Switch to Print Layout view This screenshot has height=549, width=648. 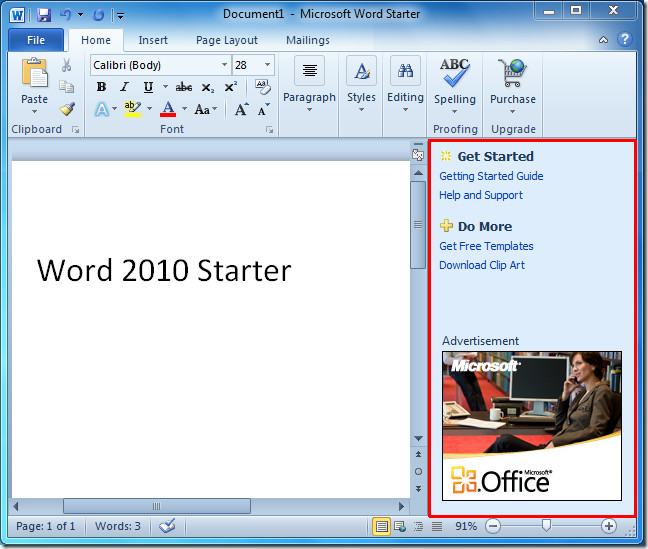(381, 526)
